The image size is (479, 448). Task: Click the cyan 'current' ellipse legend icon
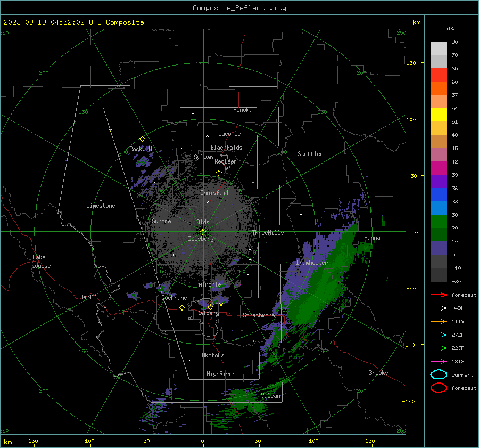click(439, 374)
